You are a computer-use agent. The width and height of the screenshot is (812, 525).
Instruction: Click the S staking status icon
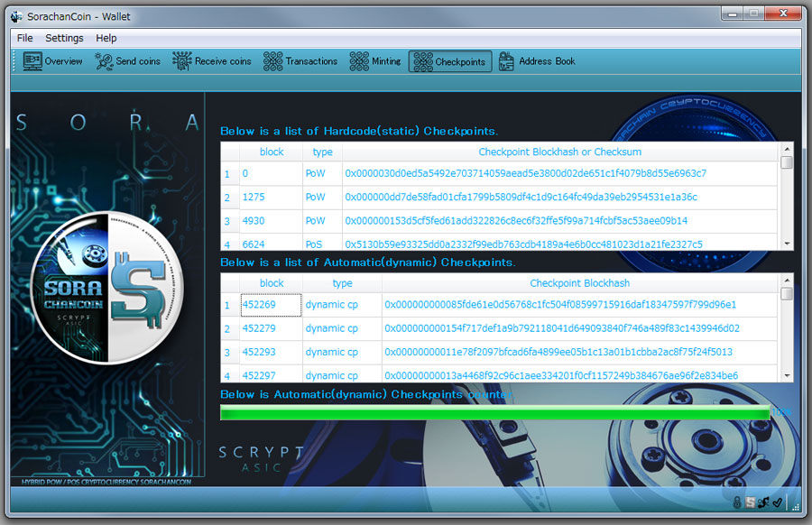(750, 502)
